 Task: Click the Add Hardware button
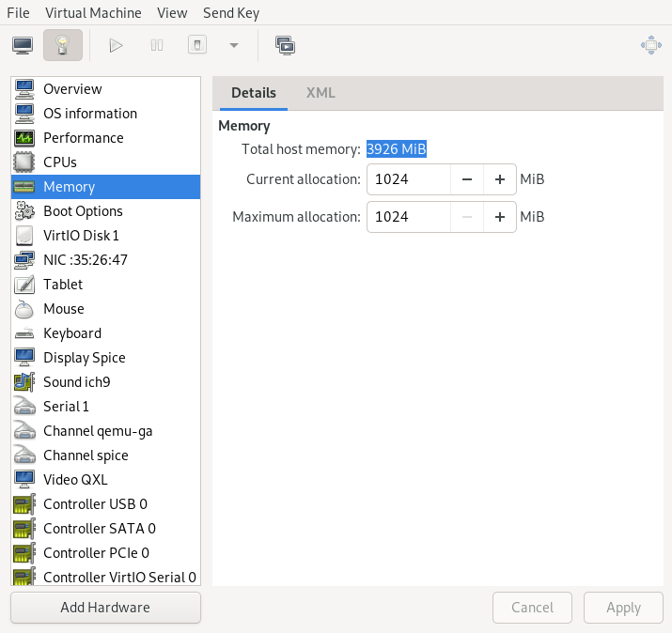point(105,608)
